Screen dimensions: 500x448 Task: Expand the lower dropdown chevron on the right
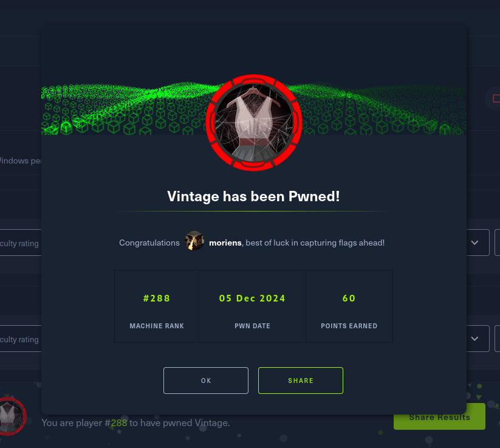(474, 339)
